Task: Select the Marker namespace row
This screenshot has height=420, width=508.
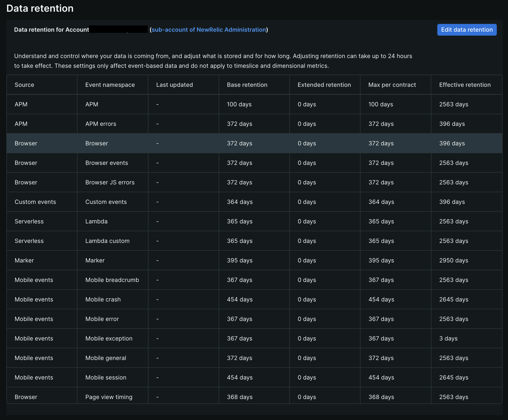Action: (x=95, y=260)
